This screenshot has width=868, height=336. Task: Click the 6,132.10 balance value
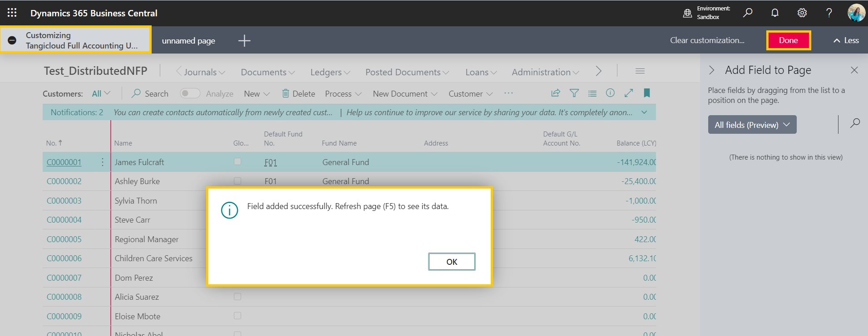642,258
